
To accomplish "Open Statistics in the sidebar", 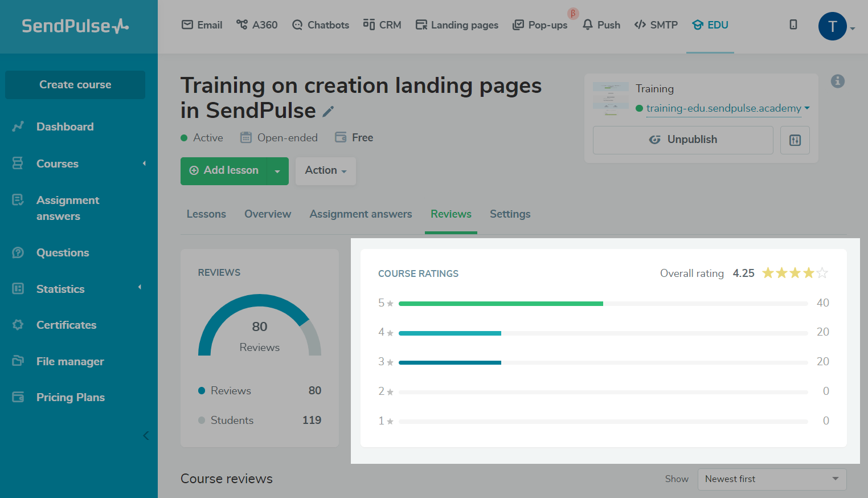I will coord(60,289).
